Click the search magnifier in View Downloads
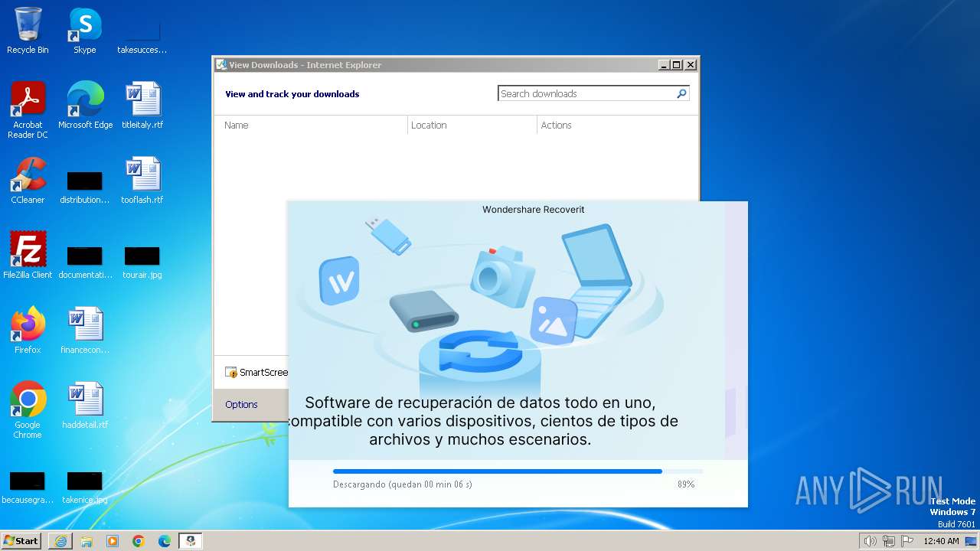980x551 pixels. coord(681,93)
